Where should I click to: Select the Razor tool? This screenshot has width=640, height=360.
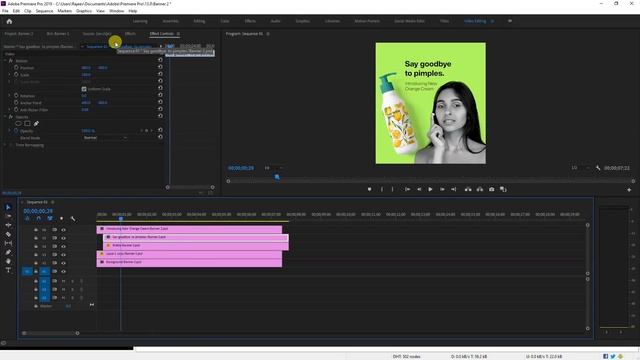(x=8, y=234)
